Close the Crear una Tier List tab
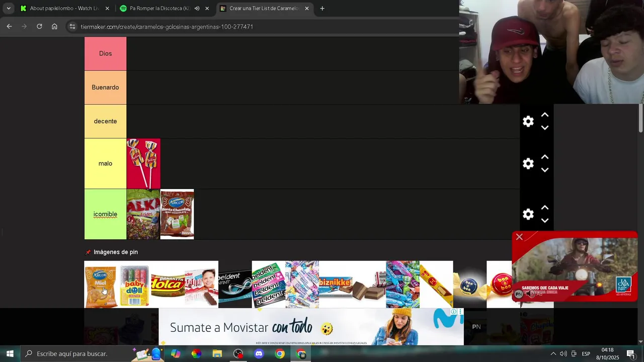Screen dimensions: 644x362 (307, 9)
